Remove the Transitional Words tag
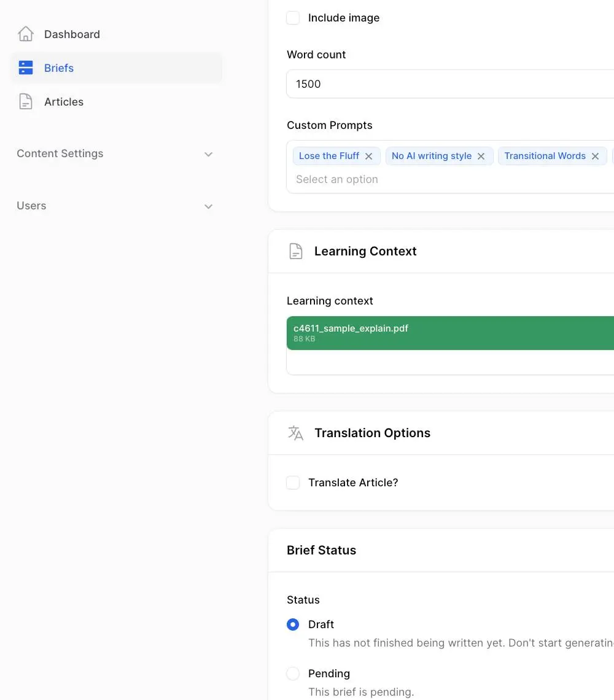Screen dimensions: 614x700 tap(595, 157)
